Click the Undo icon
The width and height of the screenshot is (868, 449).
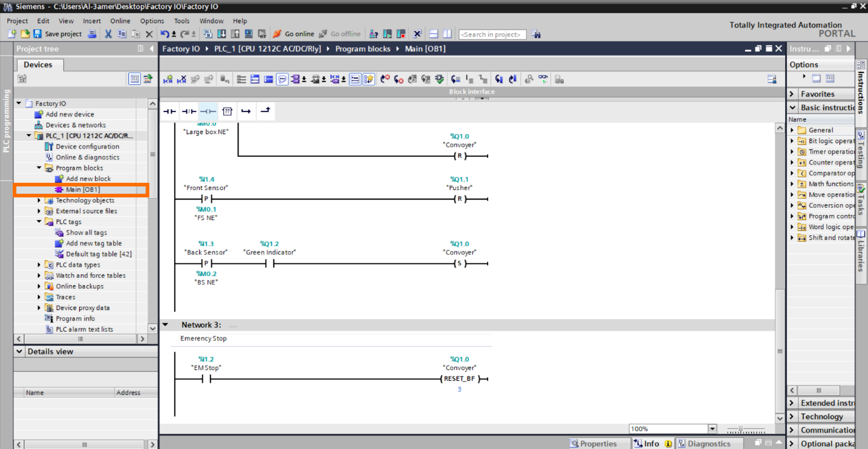163,34
